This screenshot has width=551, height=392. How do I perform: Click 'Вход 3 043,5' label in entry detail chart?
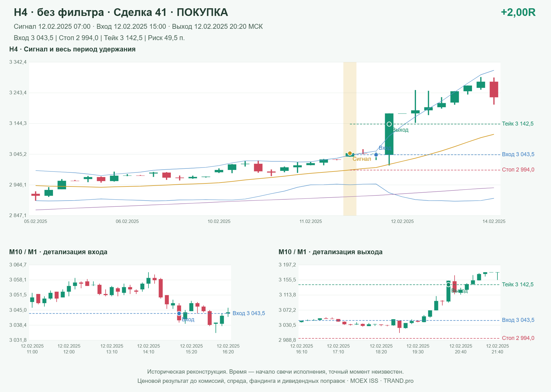point(249,313)
